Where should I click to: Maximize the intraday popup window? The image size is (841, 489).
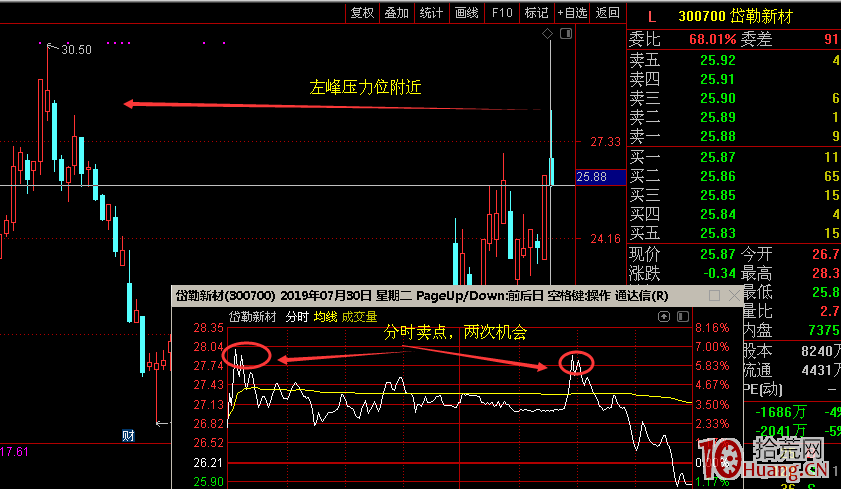tap(714, 295)
